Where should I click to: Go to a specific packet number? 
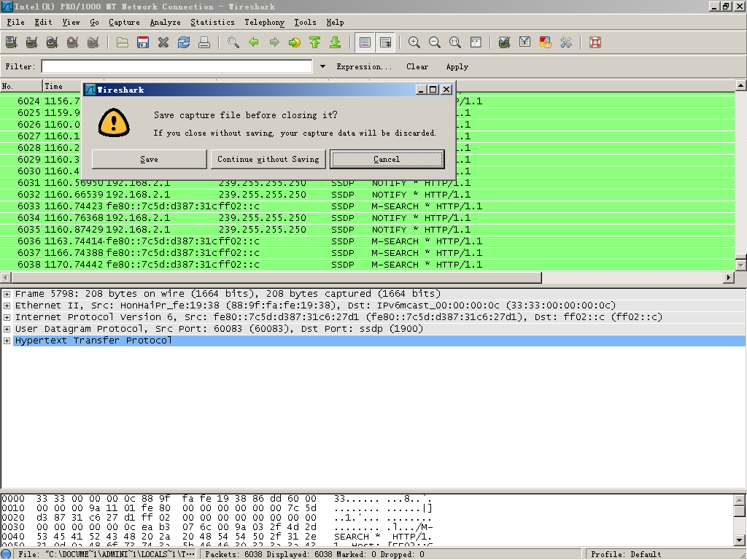[295, 42]
